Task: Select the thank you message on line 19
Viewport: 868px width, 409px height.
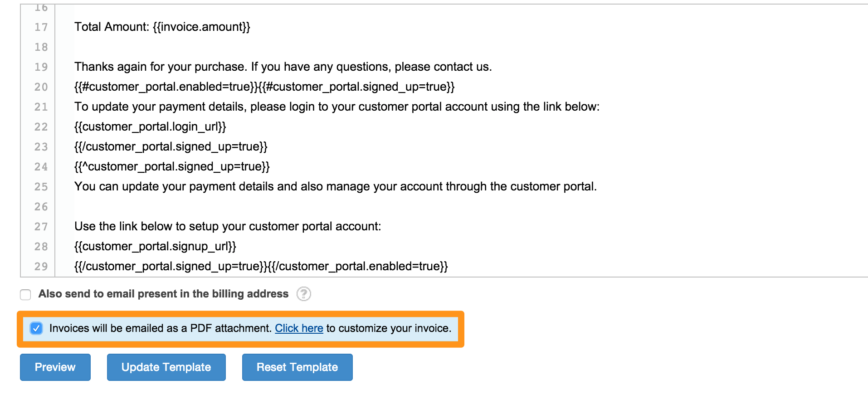Action: coord(283,67)
